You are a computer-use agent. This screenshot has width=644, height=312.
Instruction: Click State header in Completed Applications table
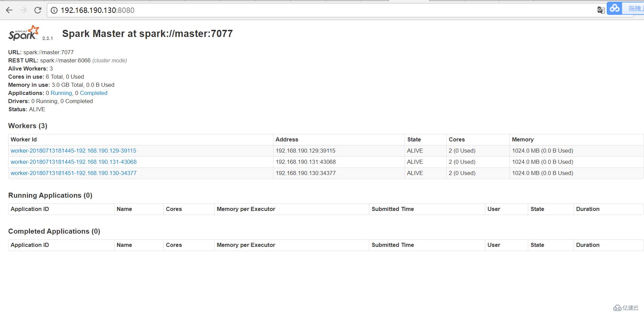point(537,245)
